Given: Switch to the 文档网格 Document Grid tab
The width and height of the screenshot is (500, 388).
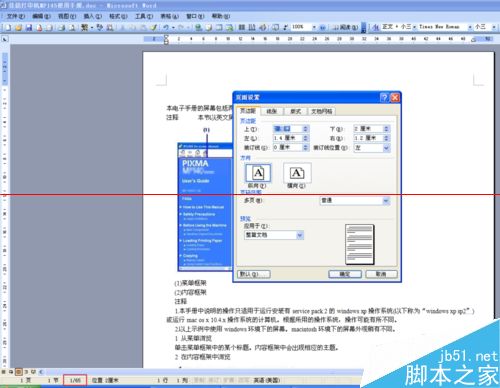Looking at the screenshot, I should (322, 111).
